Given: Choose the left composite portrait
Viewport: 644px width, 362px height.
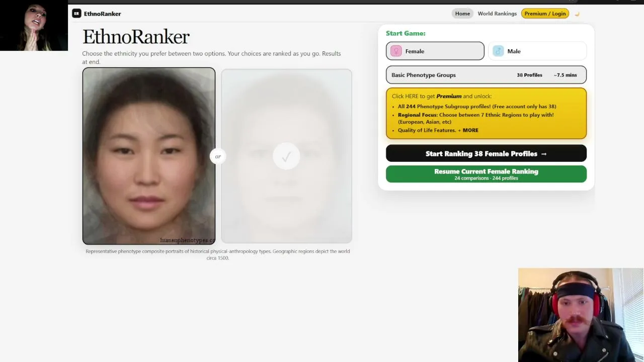Looking at the screenshot, I should click(x=149, y=156).
